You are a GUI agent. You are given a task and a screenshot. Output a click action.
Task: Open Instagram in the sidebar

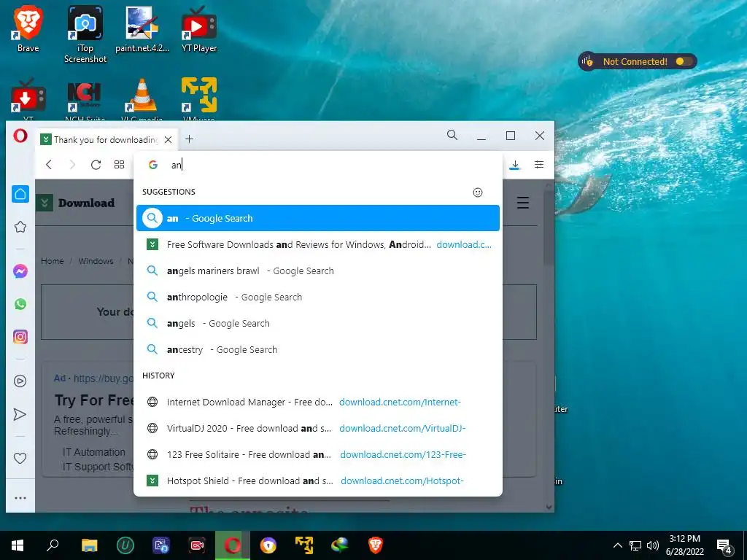[x=20, y=337]
